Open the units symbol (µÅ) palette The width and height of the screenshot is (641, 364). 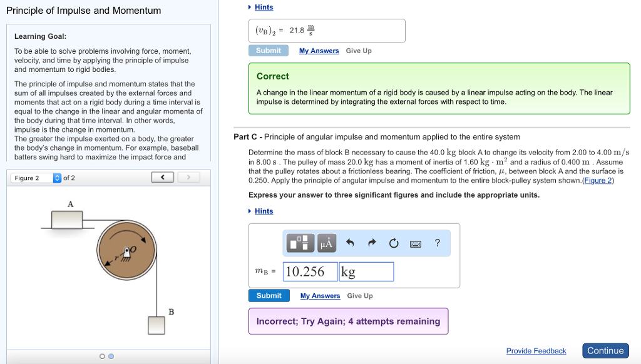pyautogui.click(x=327, y=243)
